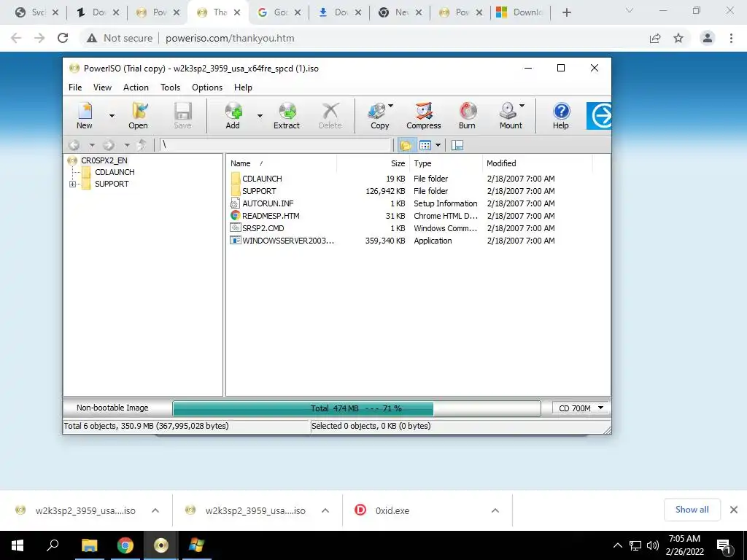Sort by the Name column header
The height and width of the screenshot is (560, 747).
tap(281, 163)
